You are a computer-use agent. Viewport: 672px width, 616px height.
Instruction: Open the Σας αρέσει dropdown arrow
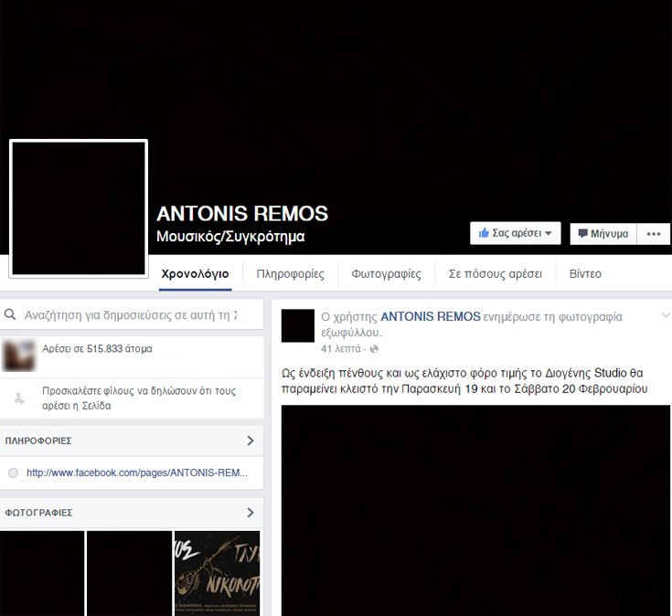pyautogui.click(x=548, y=234)
